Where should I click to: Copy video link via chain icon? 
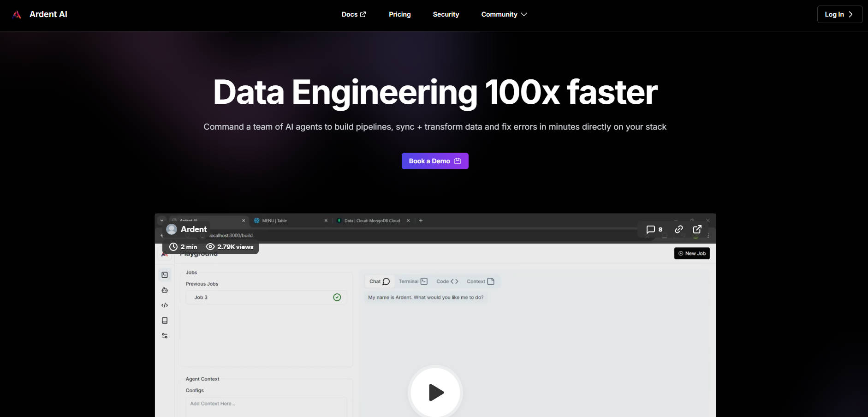click(678, 229)
